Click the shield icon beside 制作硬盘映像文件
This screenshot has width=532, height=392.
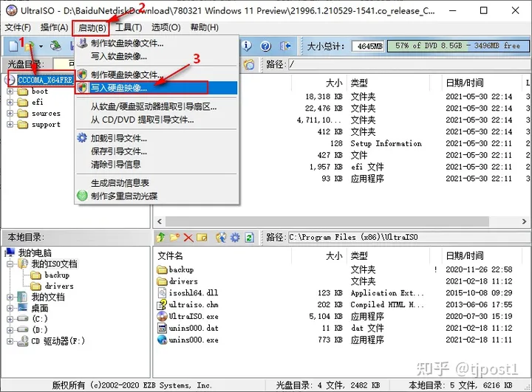[82, 75]
